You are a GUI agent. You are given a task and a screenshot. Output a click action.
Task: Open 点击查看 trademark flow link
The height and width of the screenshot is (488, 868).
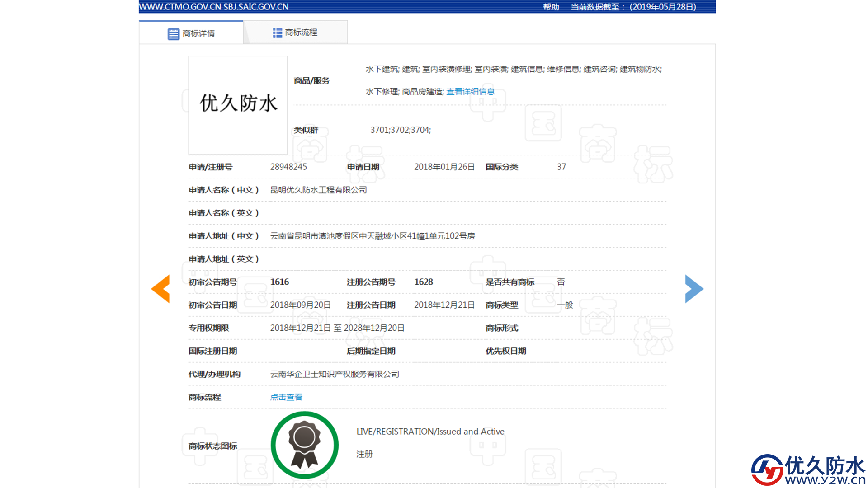point(286,397)
